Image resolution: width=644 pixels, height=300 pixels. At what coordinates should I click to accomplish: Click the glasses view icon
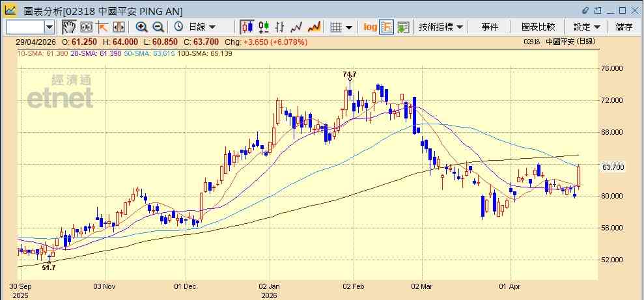(86, 27)
